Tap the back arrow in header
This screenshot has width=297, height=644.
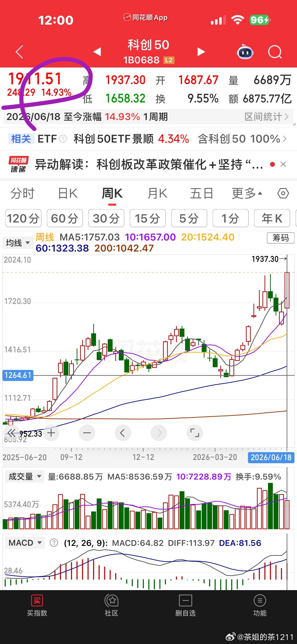pos(19,52)
